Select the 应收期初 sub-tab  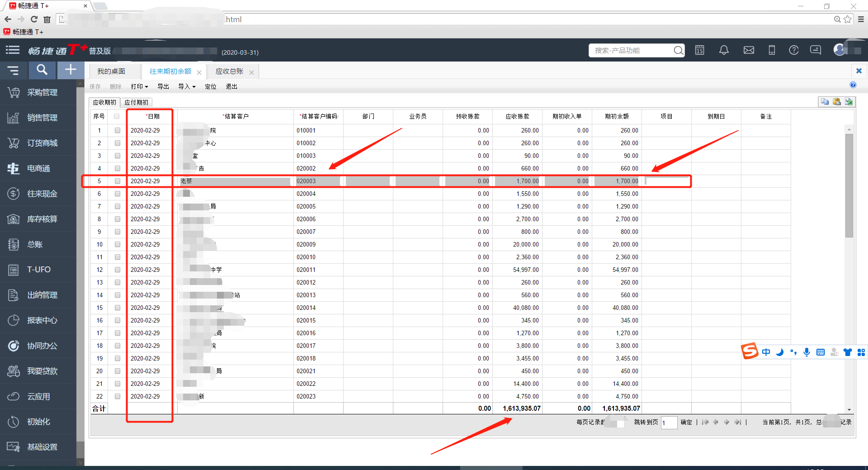[x=104, y=102]
